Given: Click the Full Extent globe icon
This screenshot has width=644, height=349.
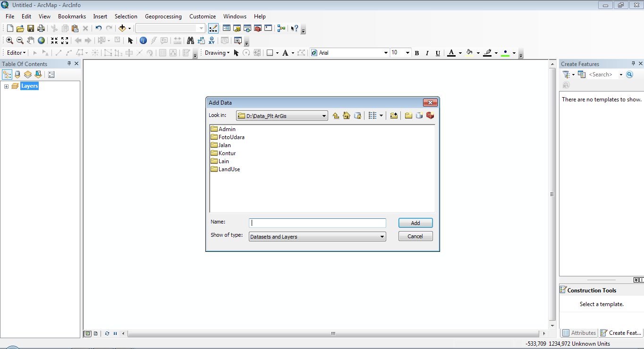Looking at the screenshot, I should pos(41,41).
